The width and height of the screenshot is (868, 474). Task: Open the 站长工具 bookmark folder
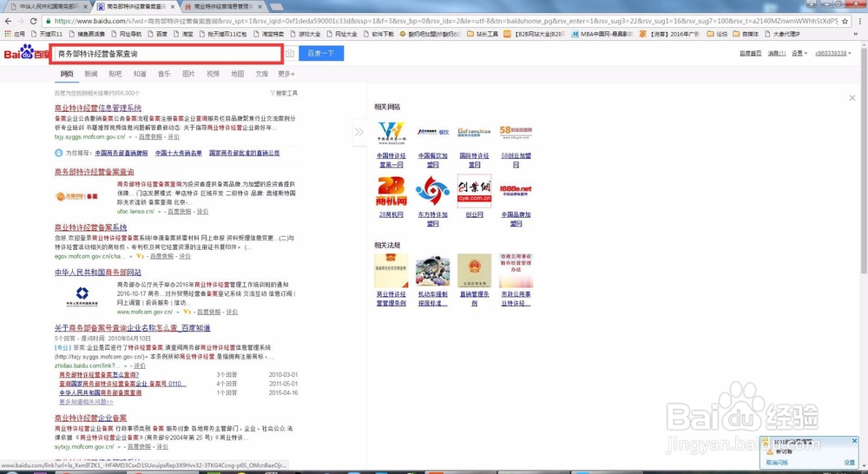tap(483, 34)
